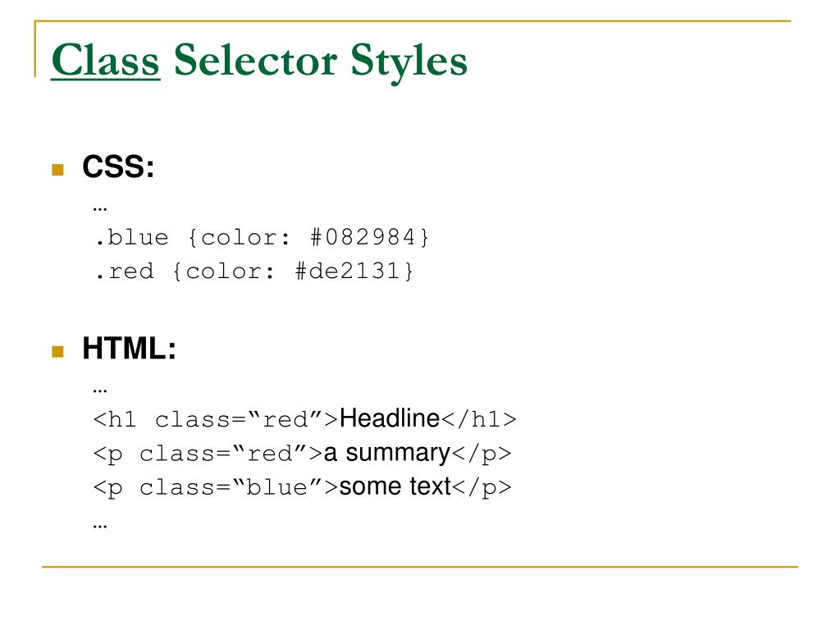Click the opening <h1 class="red"> tag

(216, 419)
